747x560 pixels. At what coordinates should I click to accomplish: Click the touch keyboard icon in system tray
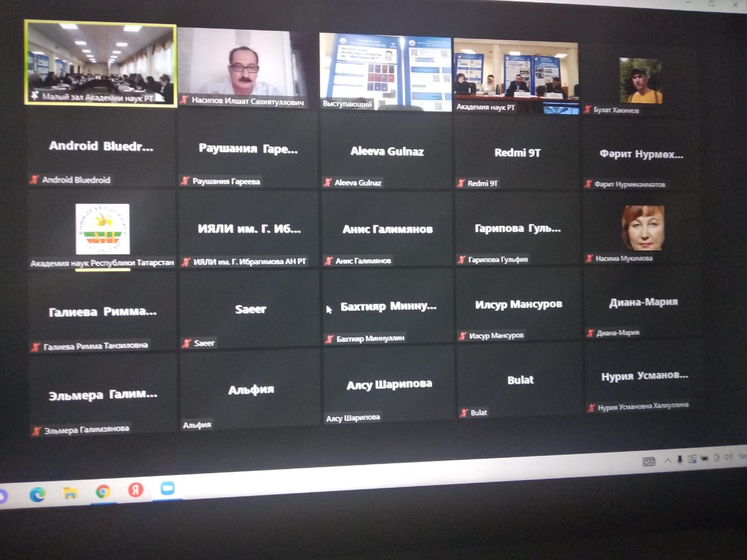(648, 461)
